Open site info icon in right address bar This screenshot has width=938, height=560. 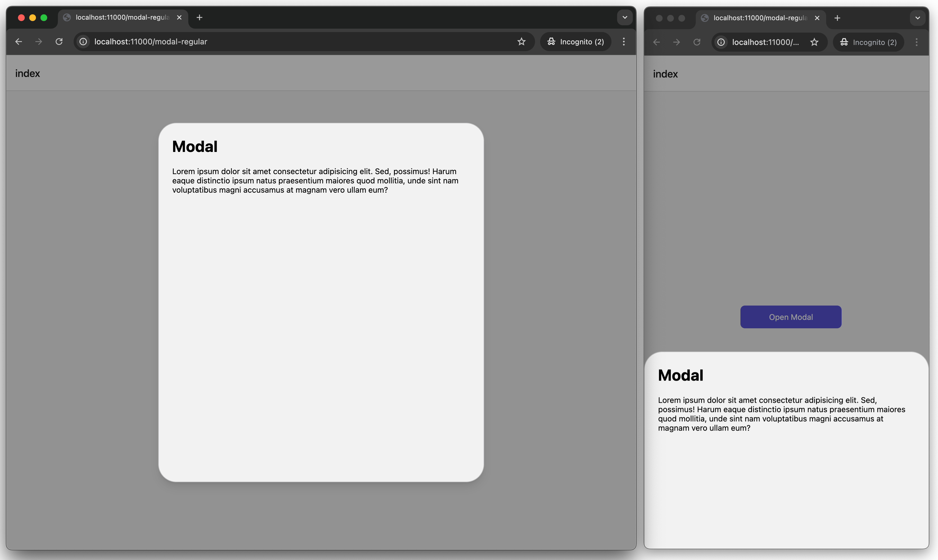pos(721,42)
